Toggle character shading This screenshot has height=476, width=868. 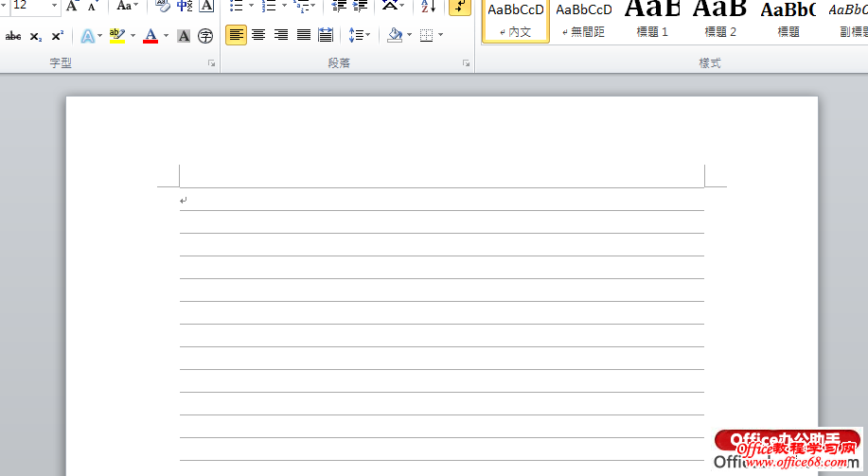click(184, 36)
